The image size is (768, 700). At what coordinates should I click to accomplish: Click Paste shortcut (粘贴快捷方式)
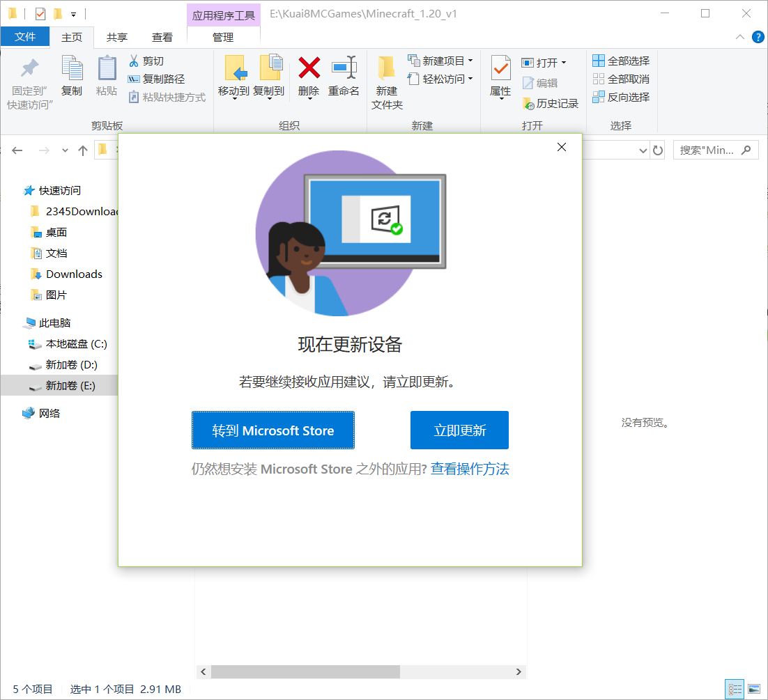coord(167,97)
